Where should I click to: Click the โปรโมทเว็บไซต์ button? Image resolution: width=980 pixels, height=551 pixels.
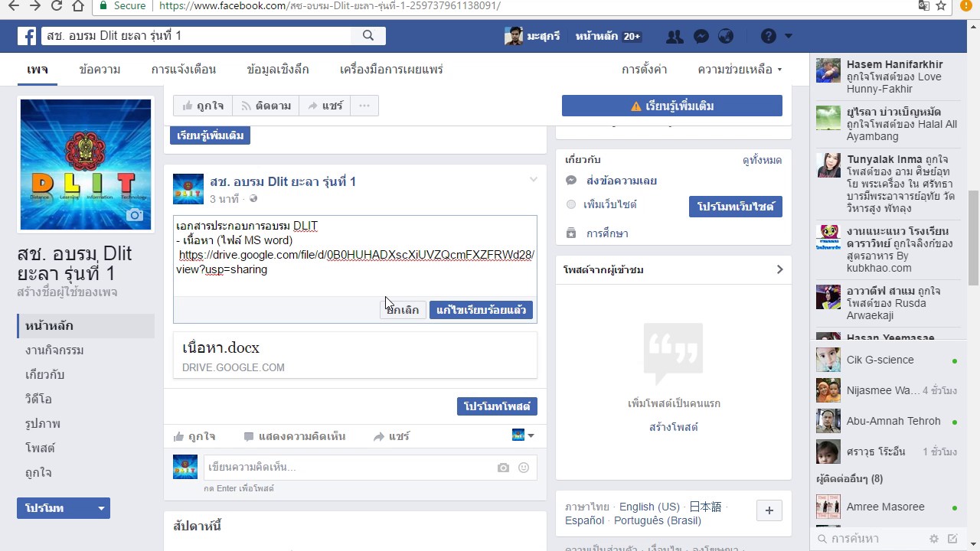pos(736,207)
